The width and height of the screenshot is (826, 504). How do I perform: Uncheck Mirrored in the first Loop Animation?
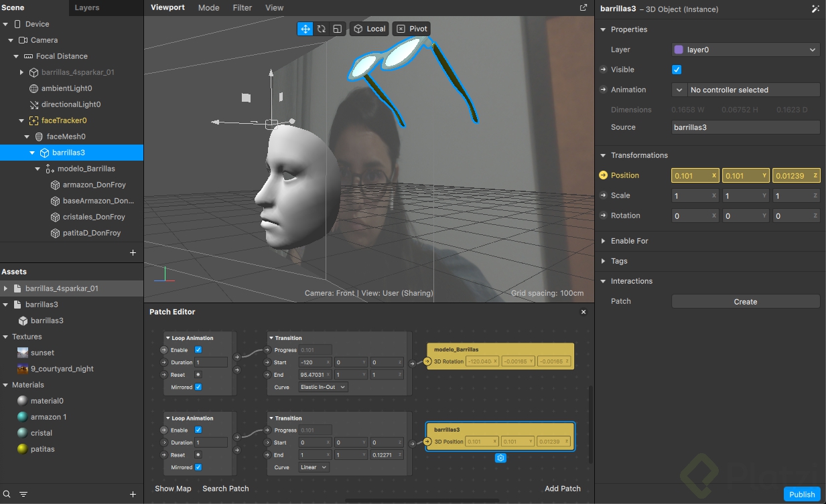click(198, 387)
